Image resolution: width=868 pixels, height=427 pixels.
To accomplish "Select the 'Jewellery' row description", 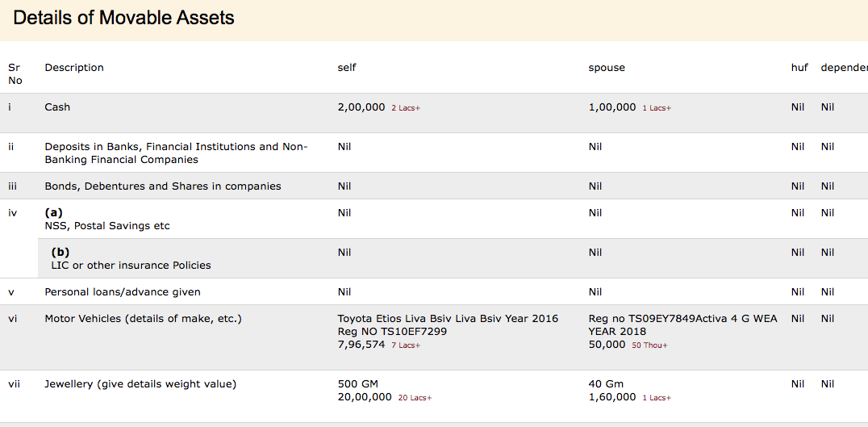I will tap(140, 384).
